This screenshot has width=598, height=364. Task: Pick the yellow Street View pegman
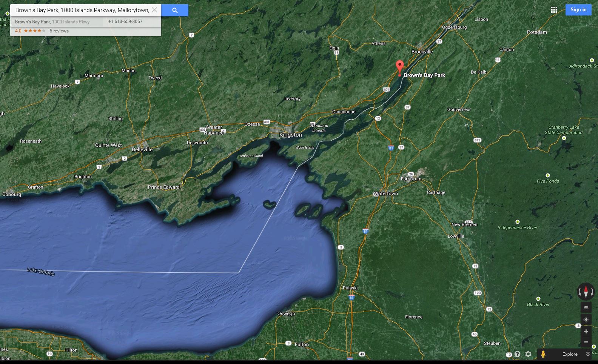pyautogui.click(x=543, y=354)
